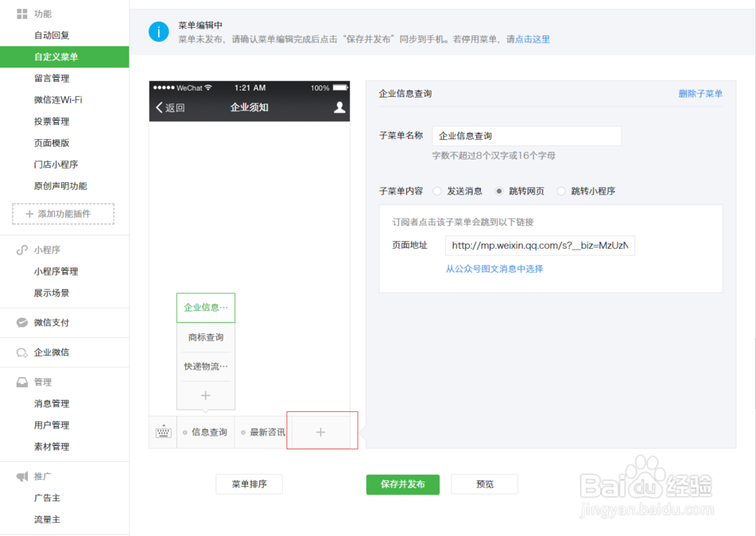The width and height of the screenshot is (756, 536).
Task: Click the 管理 inbox icon in the sidebar
Action: [22, 383]
